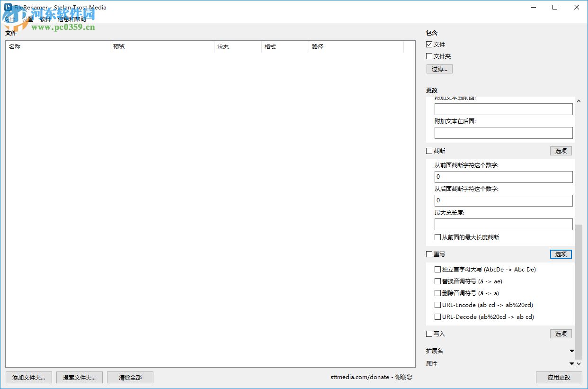Click the 清除全部 button
Viewport: 588px width, 389px height.
(130, 377)
